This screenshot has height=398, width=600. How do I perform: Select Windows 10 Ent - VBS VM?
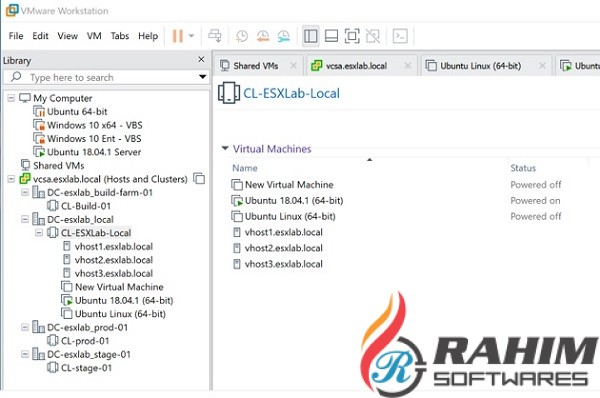(x=94, y=139)
